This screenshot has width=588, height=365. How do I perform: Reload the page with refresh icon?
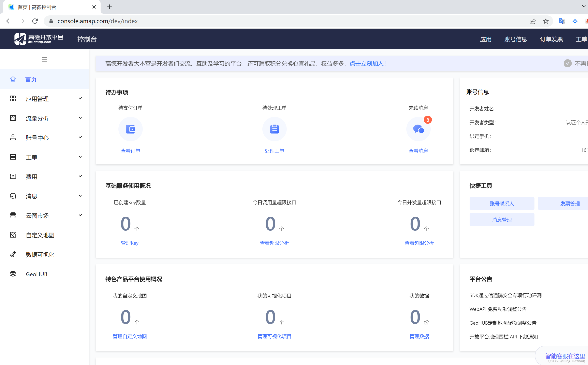pyautogui.click(x=35, y=21)
